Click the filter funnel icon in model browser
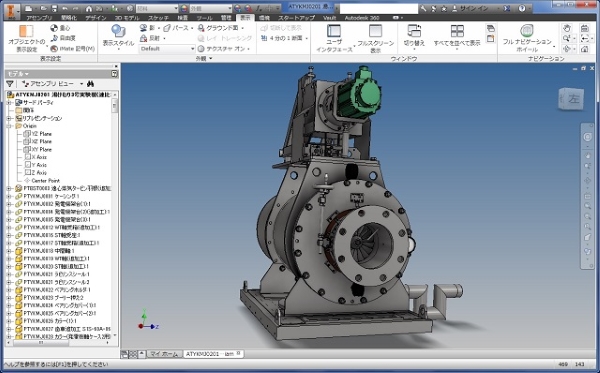The image size is (600, 373). coord(10,84)
